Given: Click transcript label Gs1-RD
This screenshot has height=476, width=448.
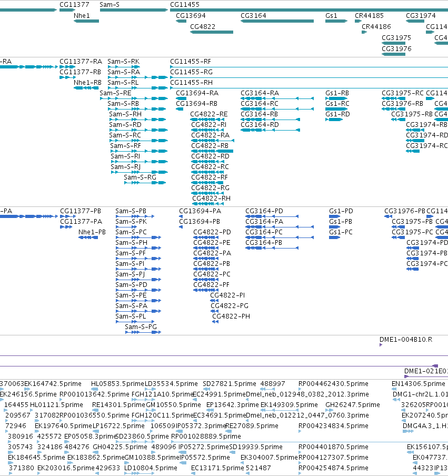Looking at the screenshot, I should 337,114.
